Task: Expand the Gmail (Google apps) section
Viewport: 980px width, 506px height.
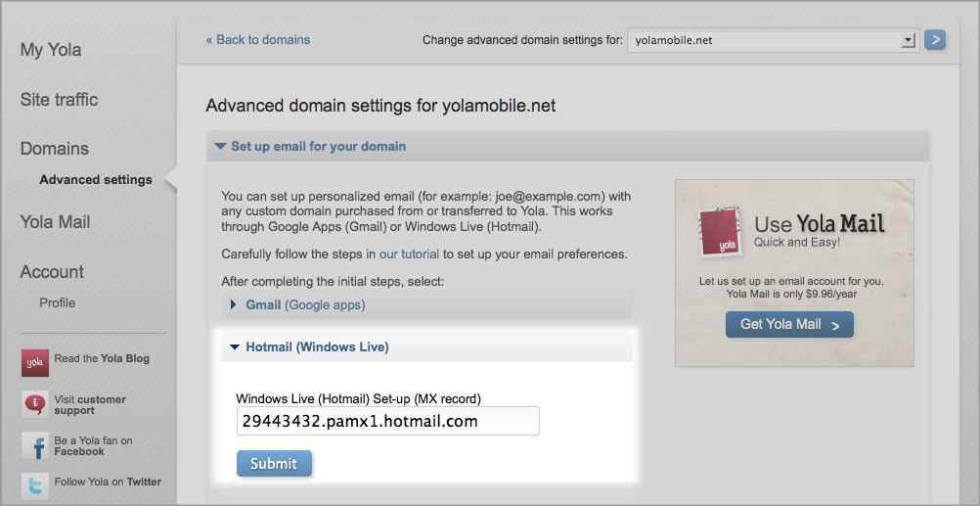Action: pyautogui.click(x=297, y=305)
